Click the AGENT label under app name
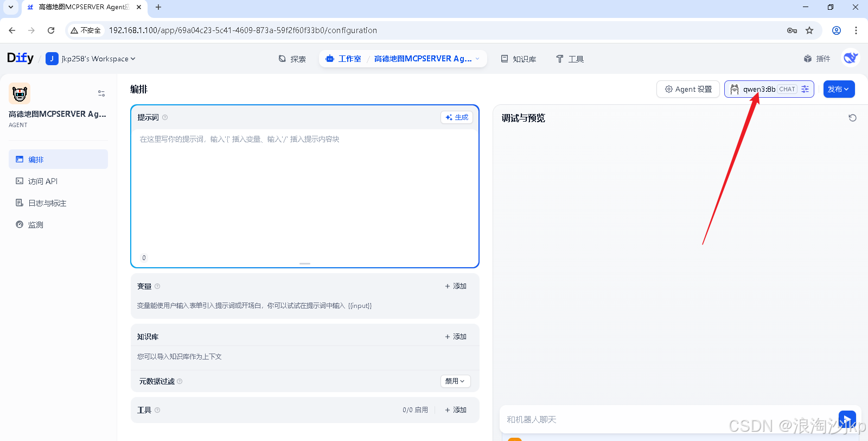The image size is (868, 441). click(18, 125)
